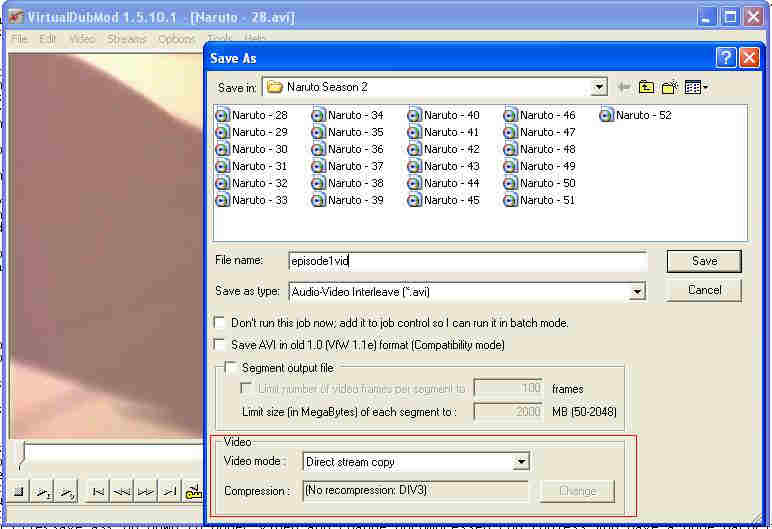Select file 'Naruto - 47'
The image size is (772, 529).
[540, 132]
